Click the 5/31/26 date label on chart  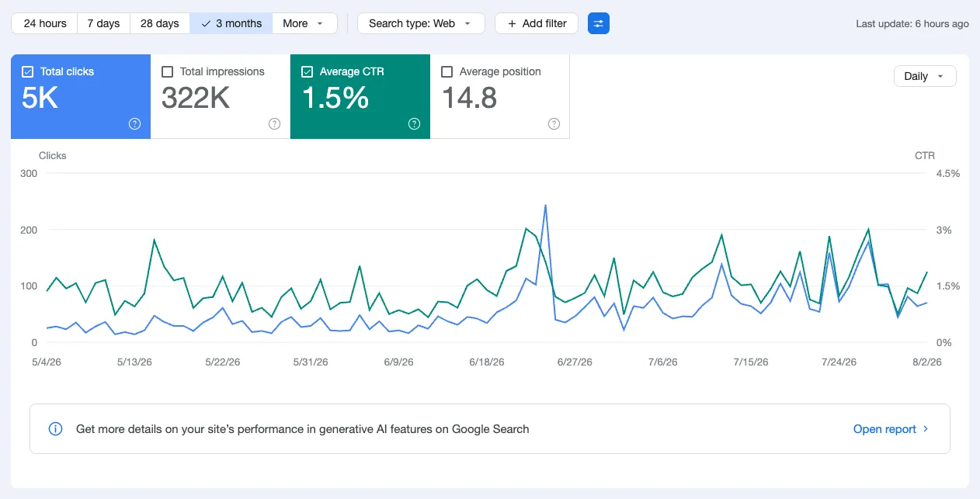tap(311, 362)
